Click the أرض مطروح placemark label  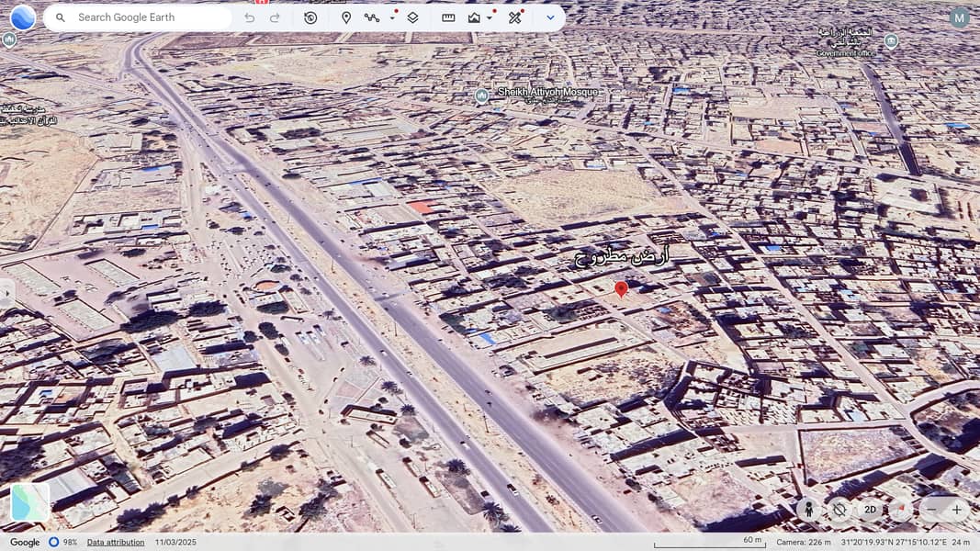point(622,256)
